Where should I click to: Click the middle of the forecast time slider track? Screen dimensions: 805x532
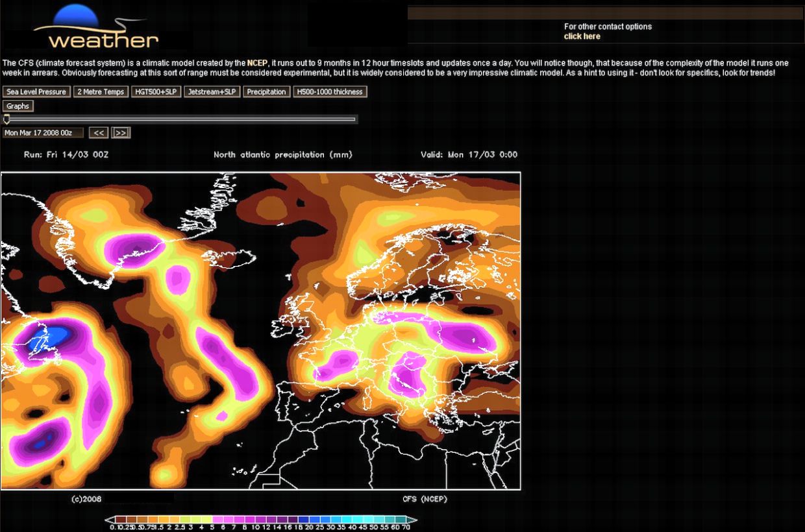(x=180, y=119)
